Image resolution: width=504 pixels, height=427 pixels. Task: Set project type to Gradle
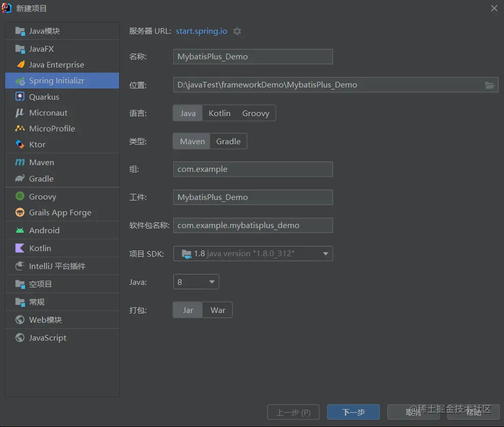point(228,142)
